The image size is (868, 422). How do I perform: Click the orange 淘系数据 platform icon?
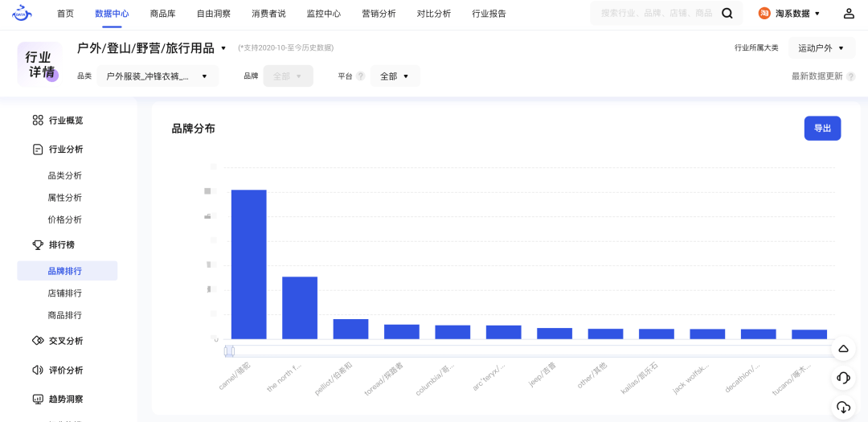click(x=764, y=14)
